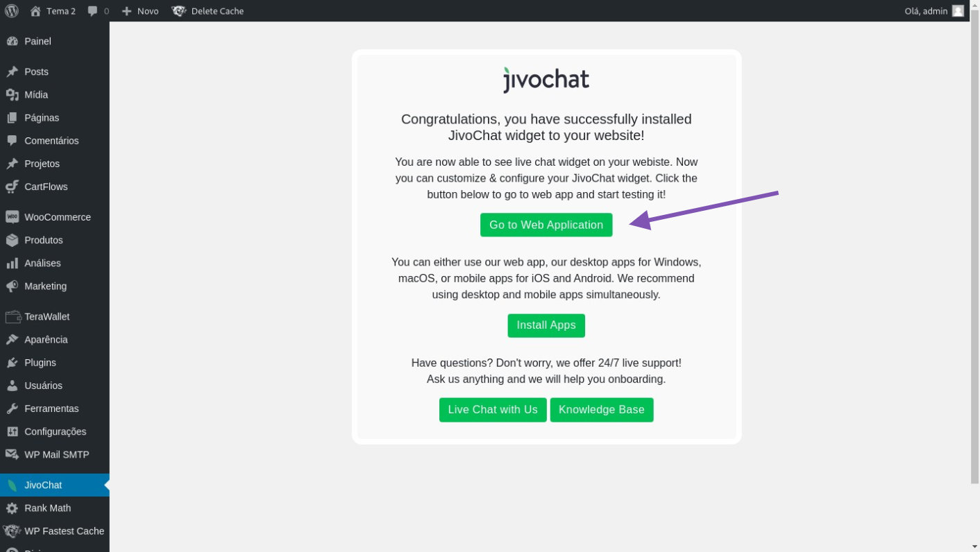980x552 pixels.
Task: Click the WP Fastest Cache cheetah icon
Action: click(x=12, y=531)
